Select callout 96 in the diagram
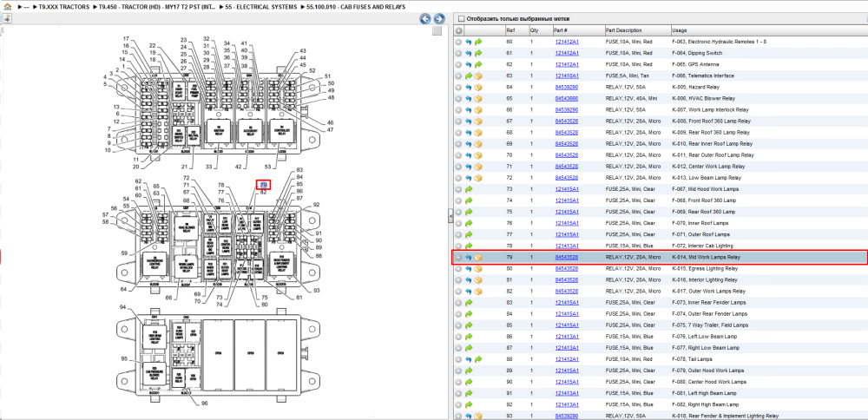868x420 pixels. 204,404
